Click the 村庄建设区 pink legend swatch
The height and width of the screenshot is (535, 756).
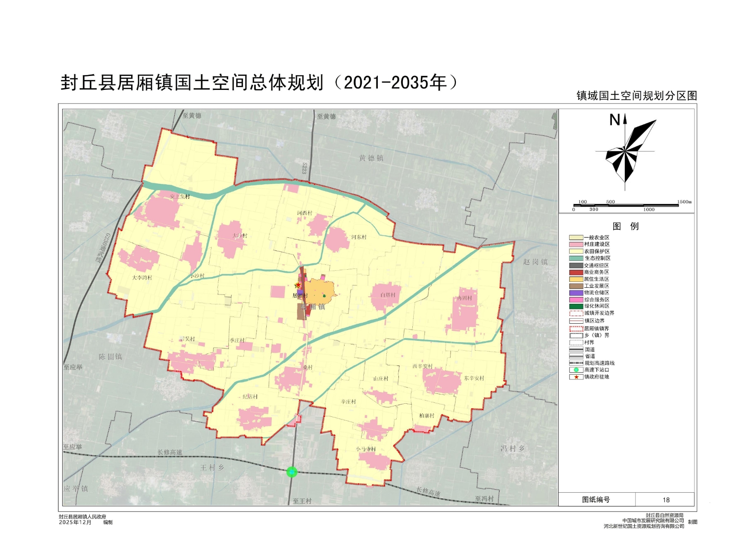(576, 244)
